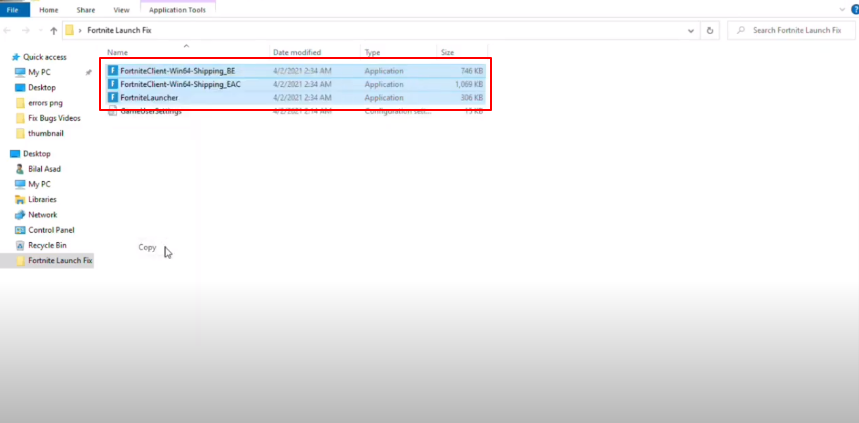Open Libraries in navigation pane

pyautogui.click(x=42, y=199)
